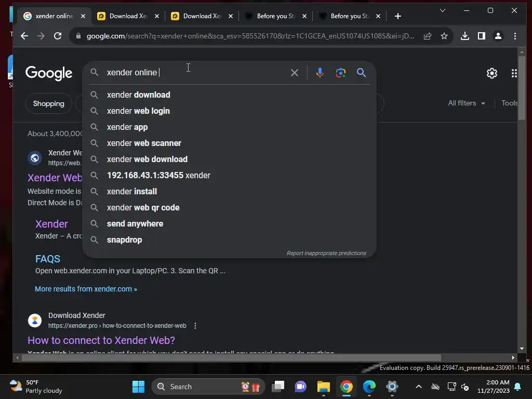Open the tab search dropdown chevron
532x399 pixels.
click(x=443, y=10)
